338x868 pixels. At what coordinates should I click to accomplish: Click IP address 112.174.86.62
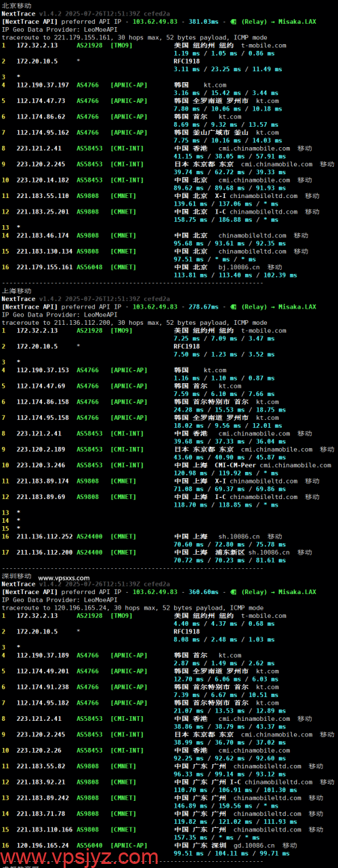point(41,117)
